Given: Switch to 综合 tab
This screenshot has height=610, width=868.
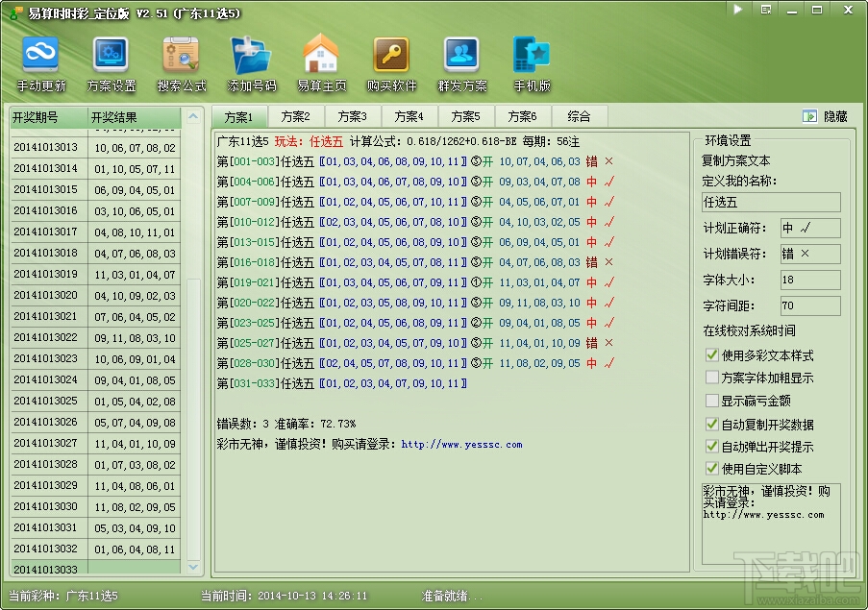Looking at the screenshot, I should click(x=579, y=116).
